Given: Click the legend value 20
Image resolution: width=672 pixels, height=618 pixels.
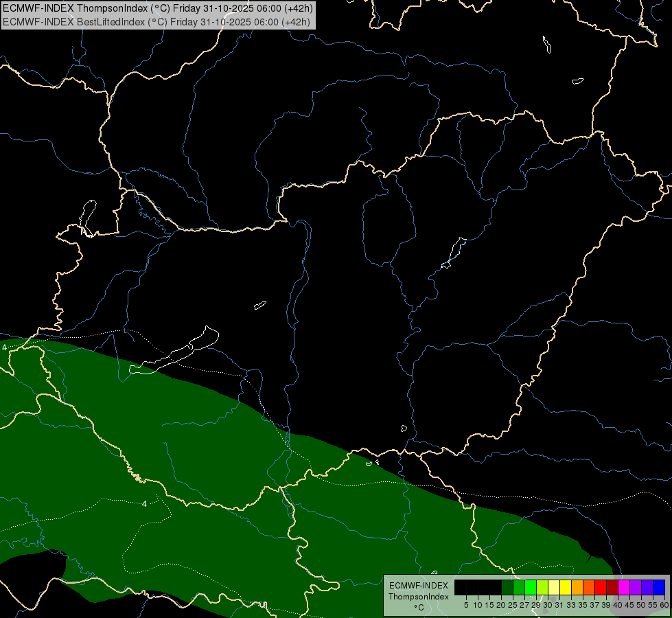Looking at the screenshot, I should pos(501,605).
